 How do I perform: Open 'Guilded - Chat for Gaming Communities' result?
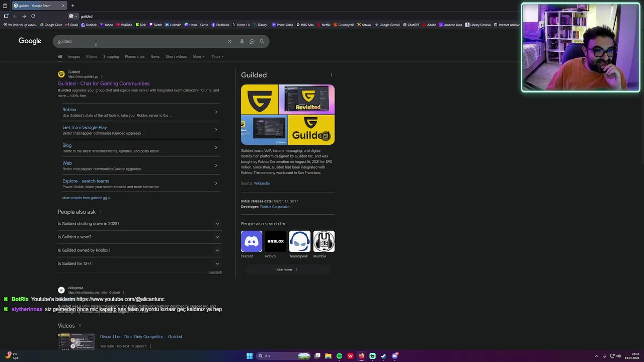click(104, 83)
